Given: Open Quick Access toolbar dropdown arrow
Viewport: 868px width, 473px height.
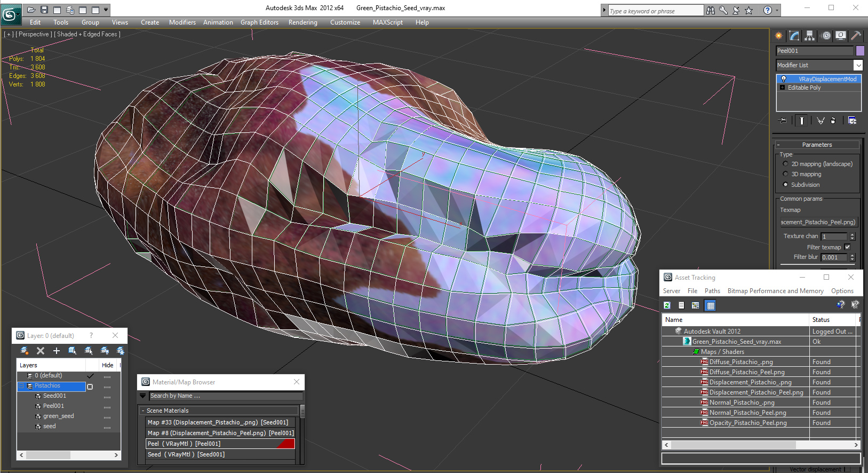Looking at the screenshot, I should 106,10.
